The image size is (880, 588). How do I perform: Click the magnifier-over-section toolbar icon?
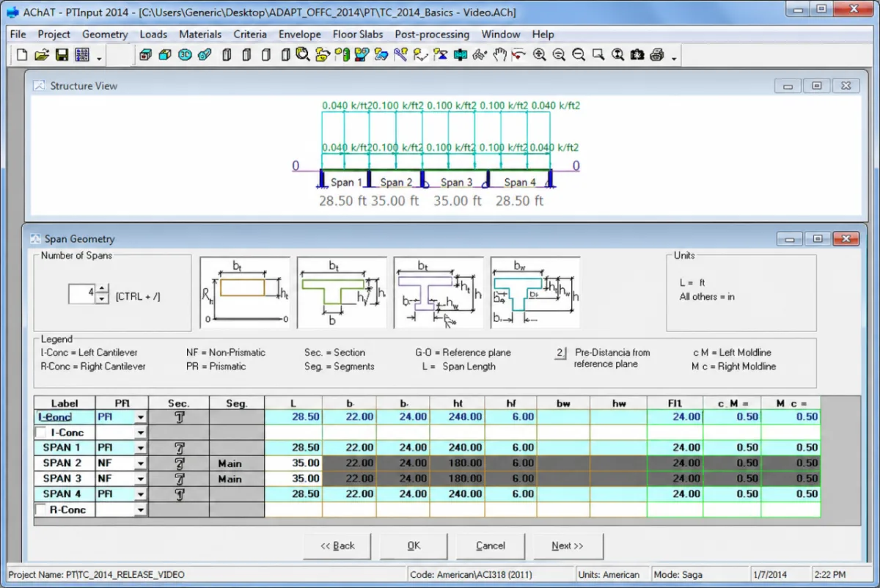point(304,55)
